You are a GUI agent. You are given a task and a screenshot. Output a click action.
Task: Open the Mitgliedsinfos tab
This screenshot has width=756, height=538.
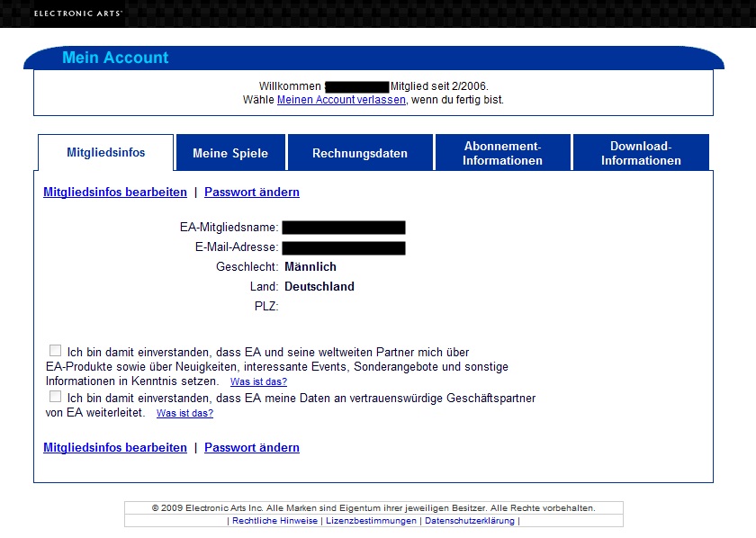tap(105, 152)
